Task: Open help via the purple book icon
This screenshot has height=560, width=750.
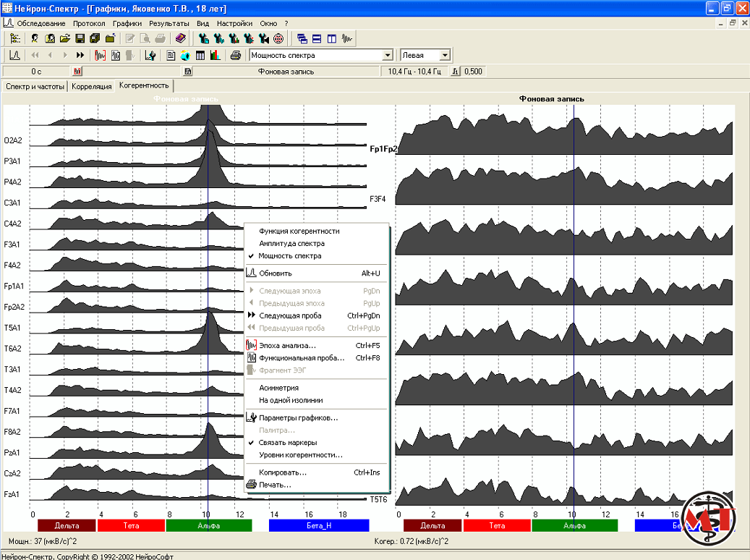Action: [x=180, y=39]
